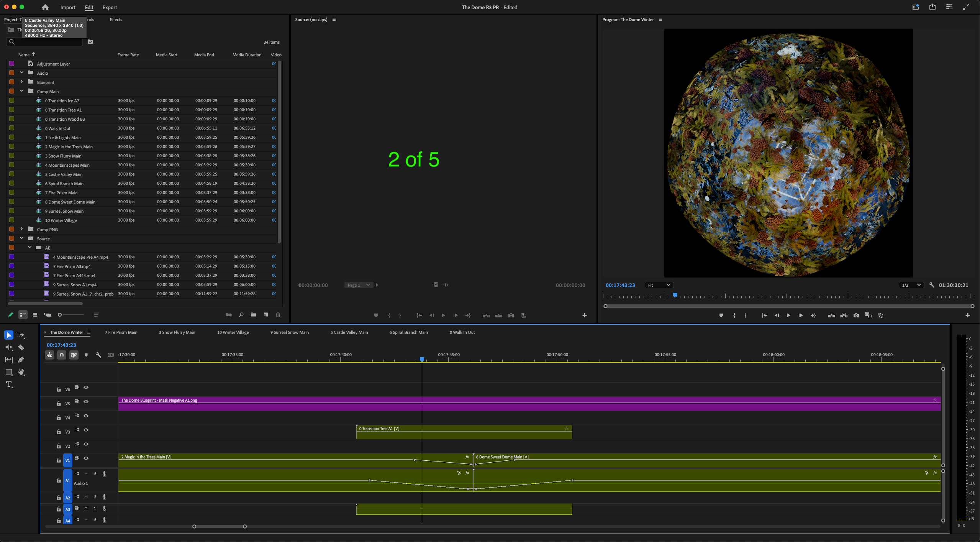Select the Pen tool

click(x=21, y=360)
